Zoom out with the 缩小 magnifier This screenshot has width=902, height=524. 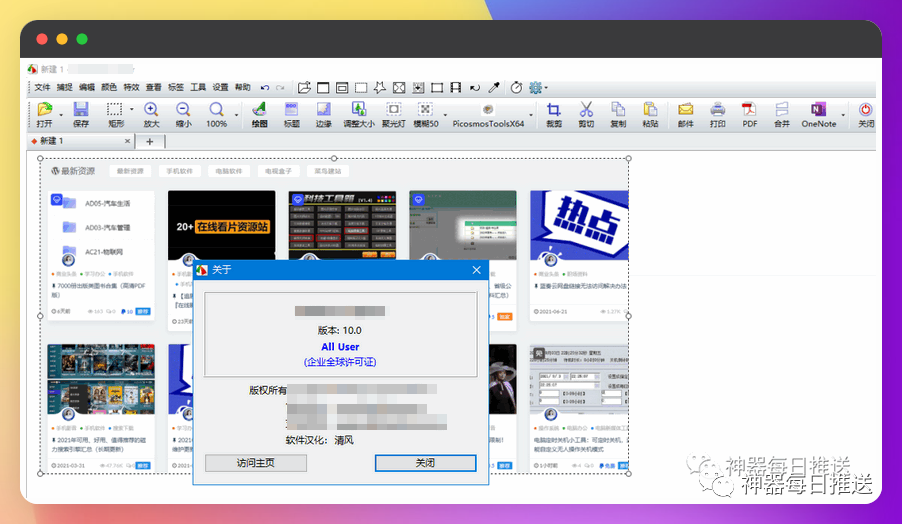point(183,114)
